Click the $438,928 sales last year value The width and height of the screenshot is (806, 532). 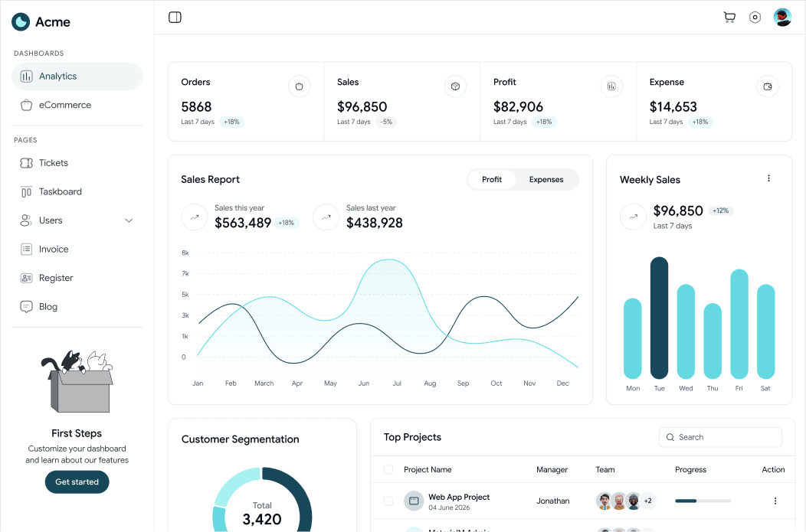coord(374,223)
